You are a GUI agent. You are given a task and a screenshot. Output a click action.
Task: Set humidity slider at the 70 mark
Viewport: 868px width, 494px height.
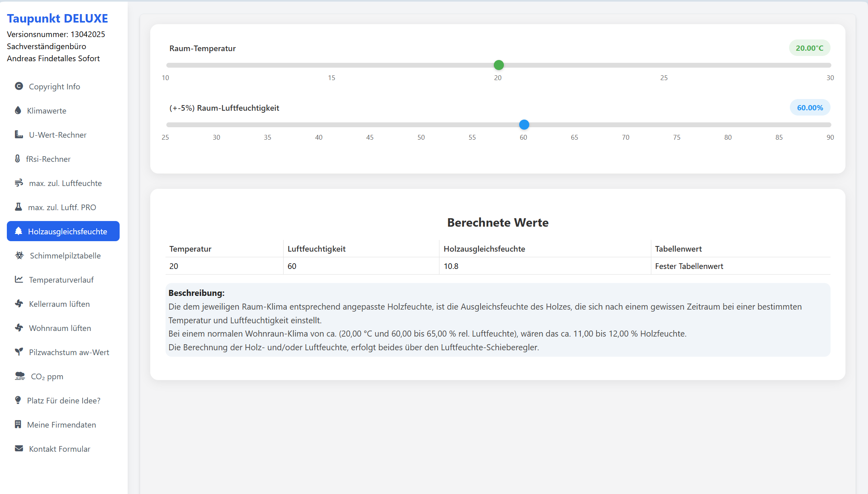[x=626, y=124]
